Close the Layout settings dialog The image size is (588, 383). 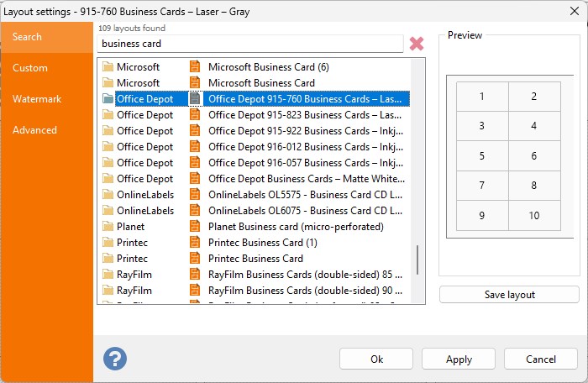[574, 11]
